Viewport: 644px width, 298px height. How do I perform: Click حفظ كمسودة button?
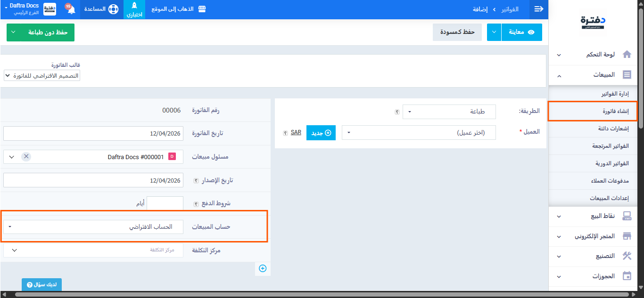(x=457, y=32)
